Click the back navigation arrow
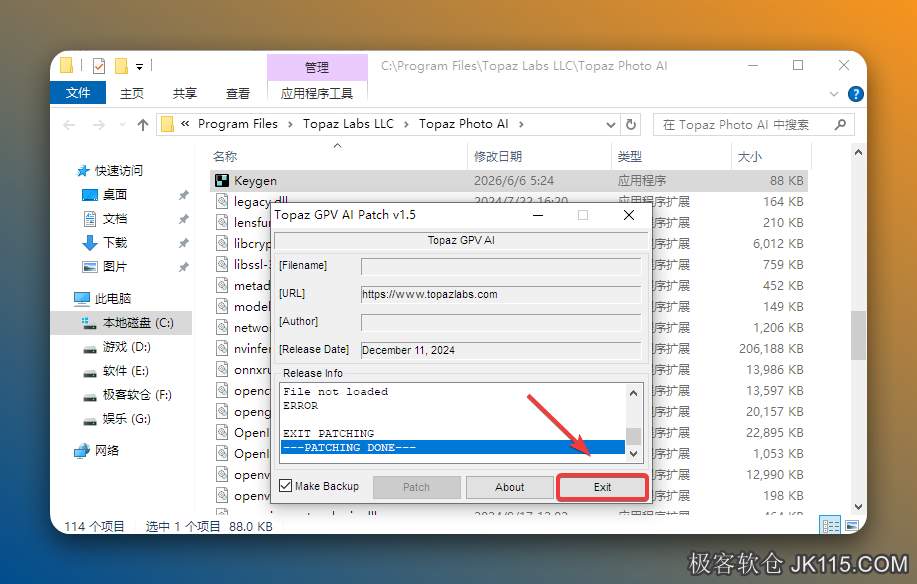Image resolution: width=917 pixels, height=584 pixels. pos(69,125)
